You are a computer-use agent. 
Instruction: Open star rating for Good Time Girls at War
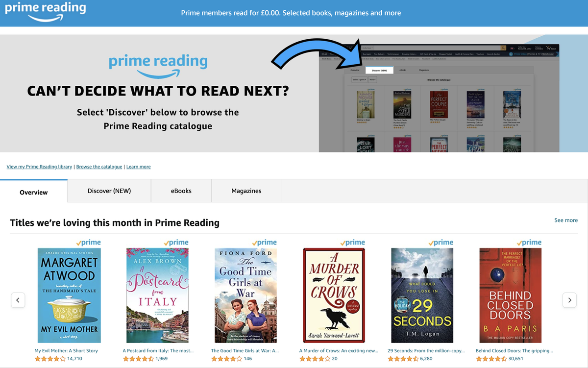[x=226, y=359]
